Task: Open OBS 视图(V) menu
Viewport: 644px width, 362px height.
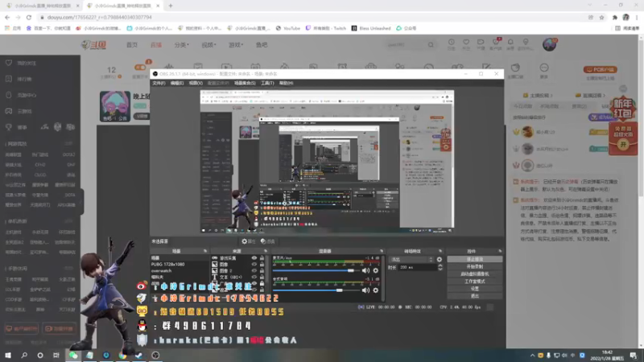Action: (196, 83)
